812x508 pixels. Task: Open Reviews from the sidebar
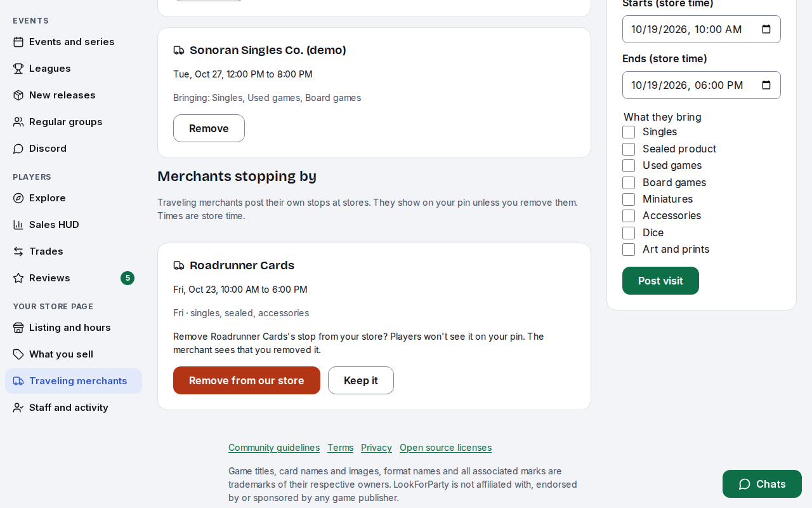pos(74,278)
